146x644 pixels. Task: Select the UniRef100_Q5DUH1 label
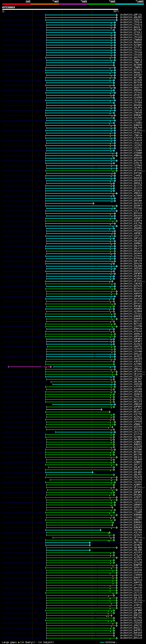point(131,90)
